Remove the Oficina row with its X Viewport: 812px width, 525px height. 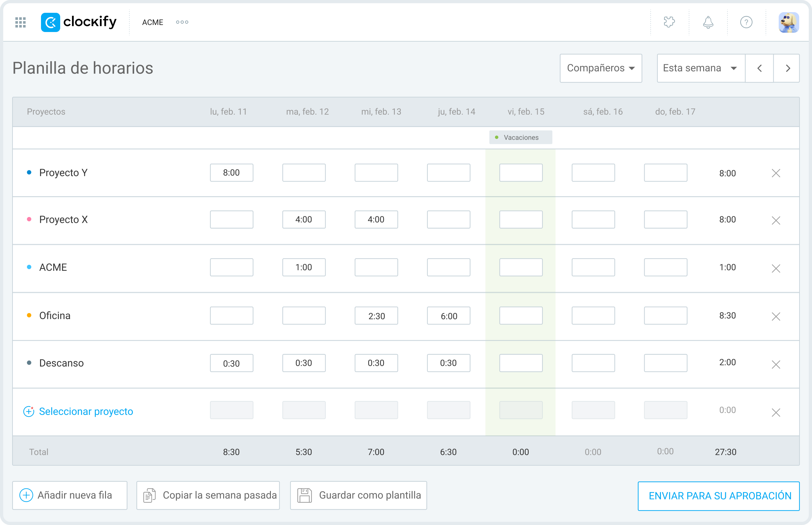point(776,316)
